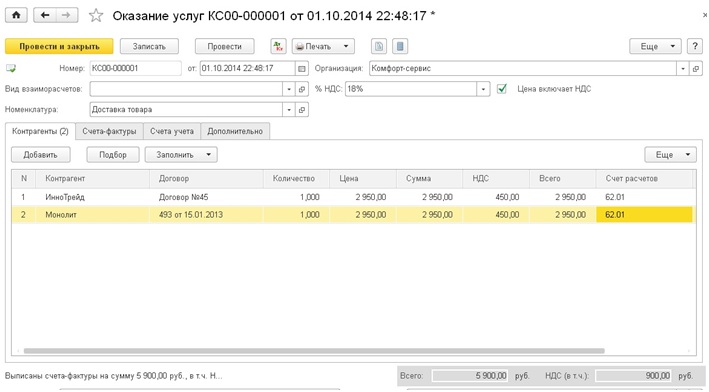Open the top Еще menu

655,46
